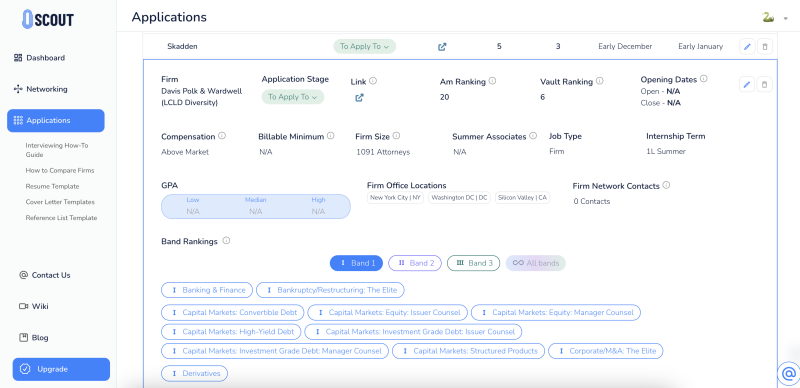This screenshot has height=388, width=800.
Task: Select the Band 2 filter
Action: point(415,263)
